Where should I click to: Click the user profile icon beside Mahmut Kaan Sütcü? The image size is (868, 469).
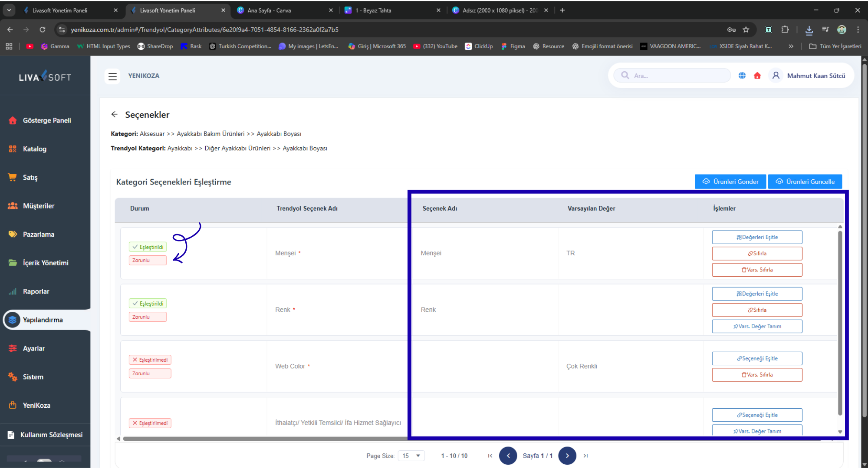point(776,76)
